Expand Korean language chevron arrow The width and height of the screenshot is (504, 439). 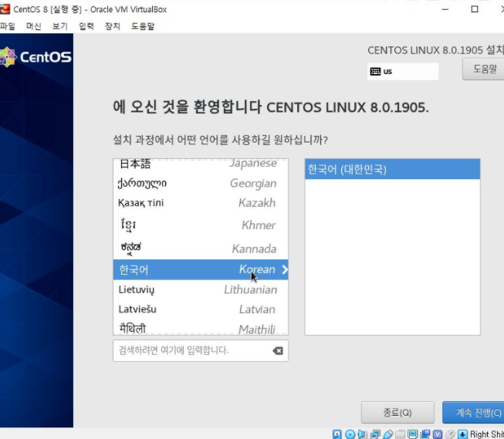pos(285,269)
